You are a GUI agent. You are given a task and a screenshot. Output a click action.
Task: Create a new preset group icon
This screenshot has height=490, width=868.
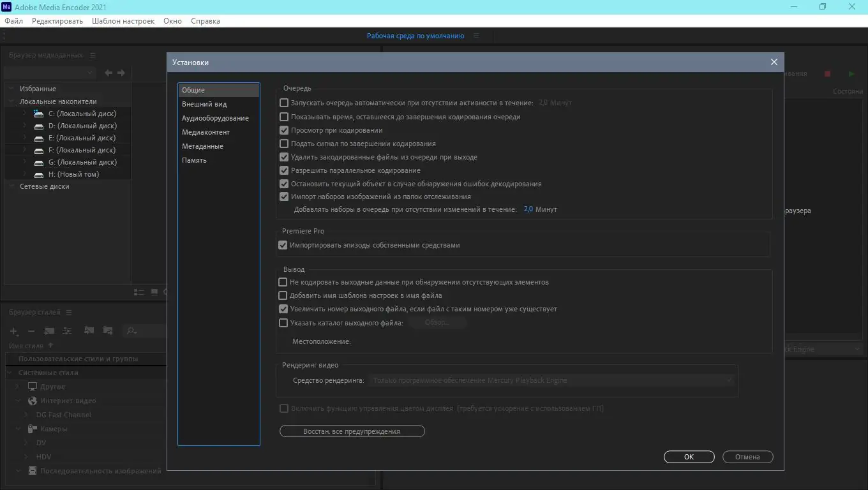click(x=49, y=331)
